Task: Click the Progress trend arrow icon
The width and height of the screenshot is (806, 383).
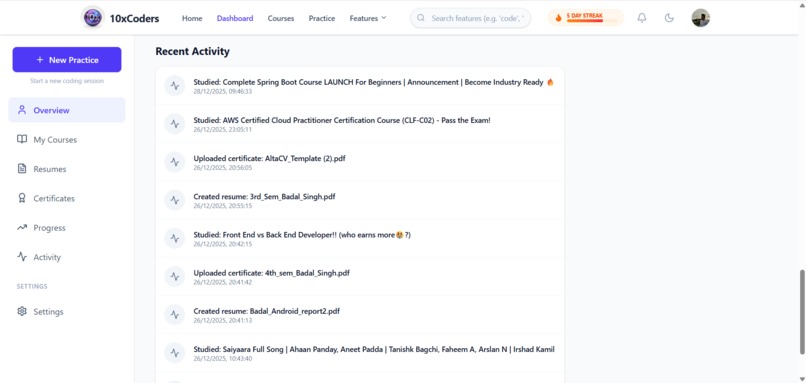Action: coord(22,227)
